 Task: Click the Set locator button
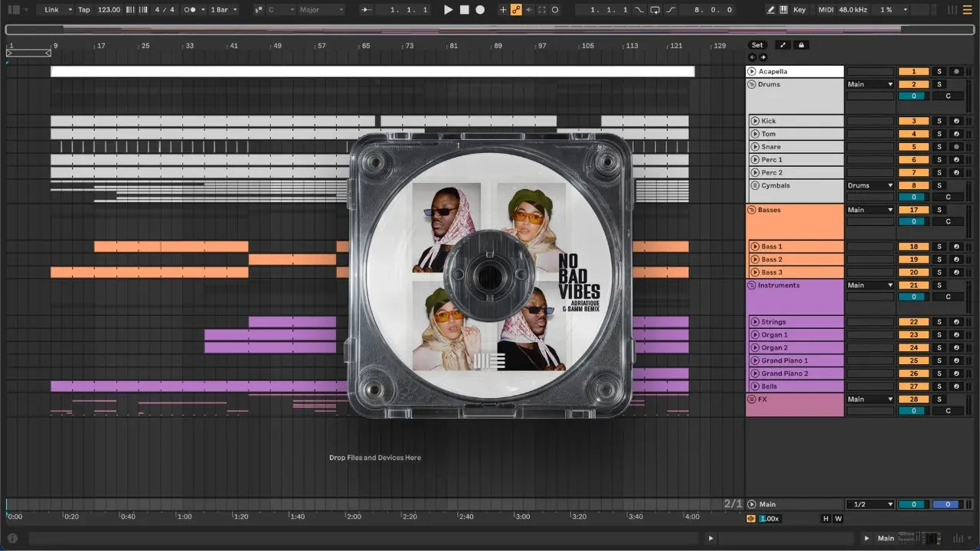(x=757, y=45)
